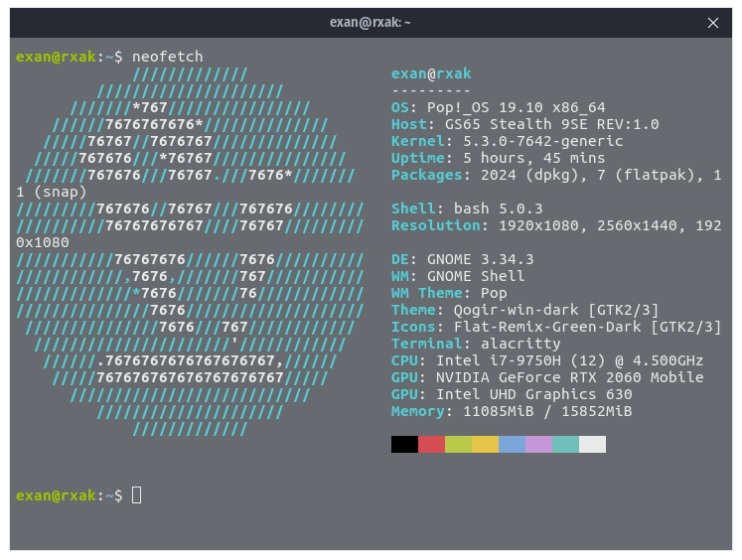Click the Shell value 'bash 5.0.3'
Screen dimensions: 742x560
coord(499,209)
